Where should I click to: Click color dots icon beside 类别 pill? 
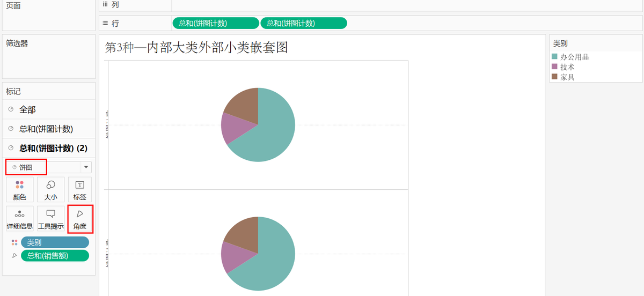click(x=14, y=242)
